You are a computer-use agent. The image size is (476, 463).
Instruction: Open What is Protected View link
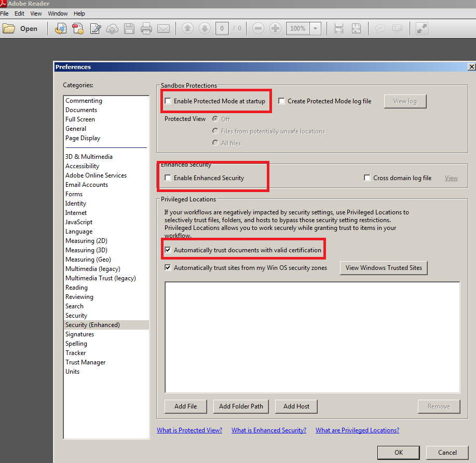(189, 430)
